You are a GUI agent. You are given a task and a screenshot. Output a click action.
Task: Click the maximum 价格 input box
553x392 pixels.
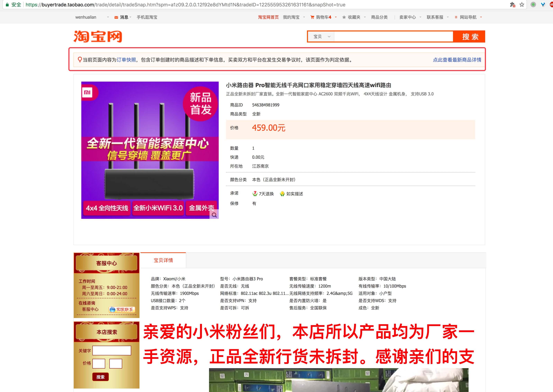(116, 363)
